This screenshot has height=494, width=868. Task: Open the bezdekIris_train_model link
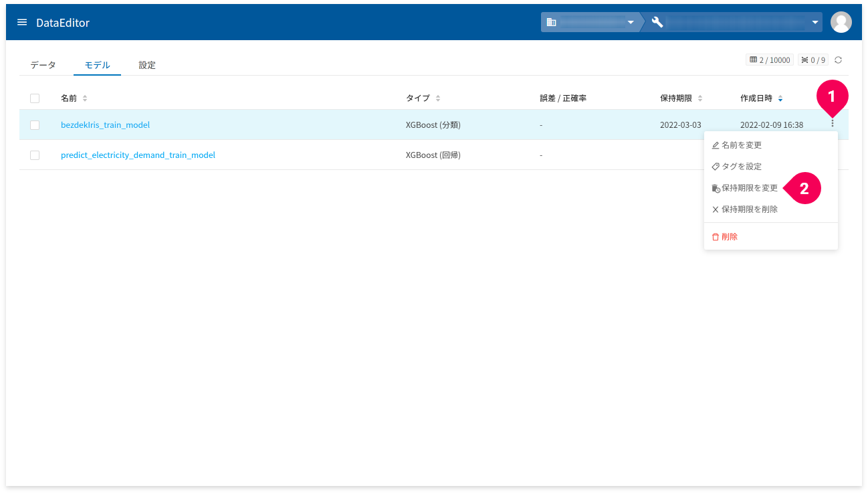105,125
